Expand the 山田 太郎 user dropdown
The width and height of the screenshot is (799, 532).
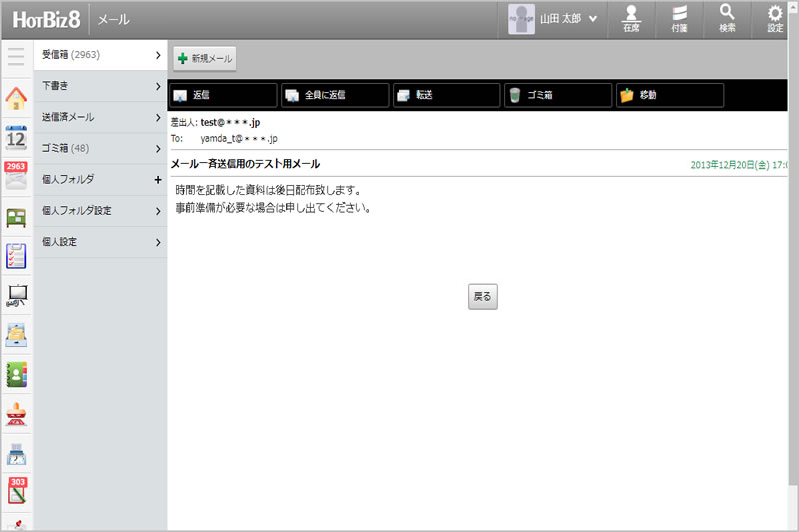coord(593,19)
